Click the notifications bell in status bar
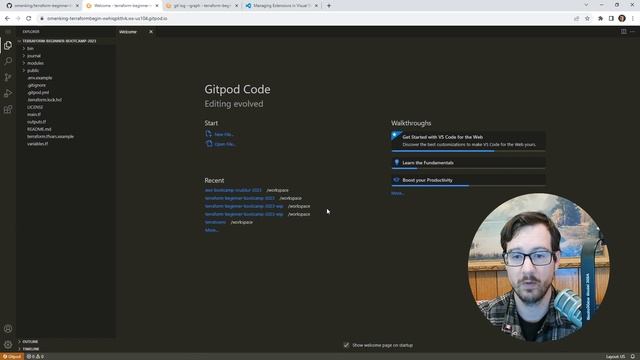 point(633,356)
